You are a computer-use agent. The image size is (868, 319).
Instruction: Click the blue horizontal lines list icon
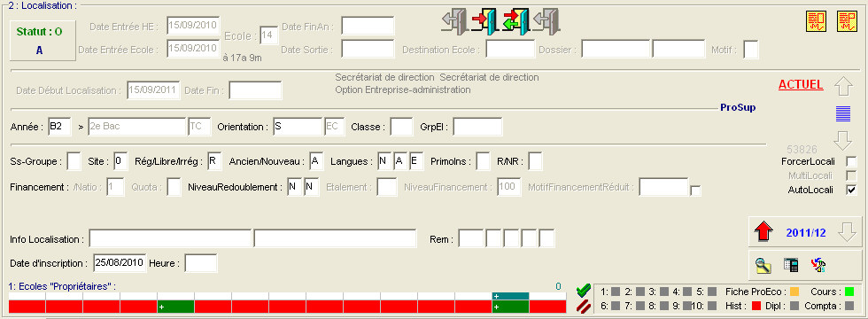point(843,113)
